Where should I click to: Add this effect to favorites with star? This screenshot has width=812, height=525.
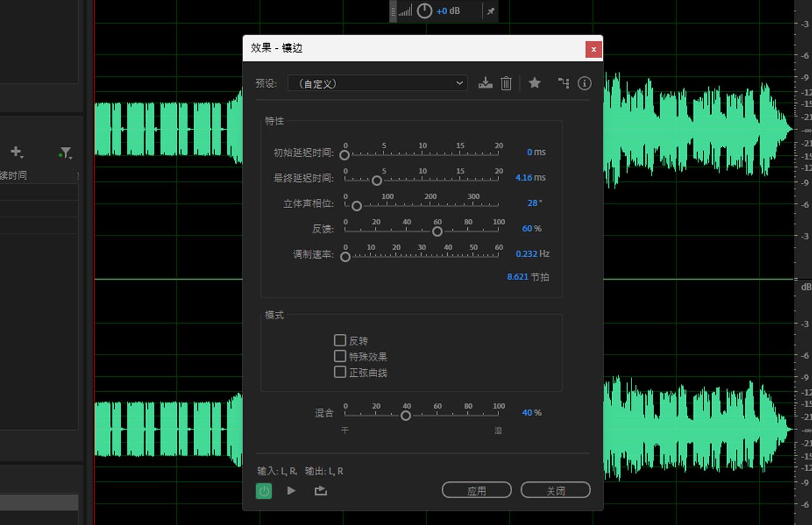click(x=535, y=82)
